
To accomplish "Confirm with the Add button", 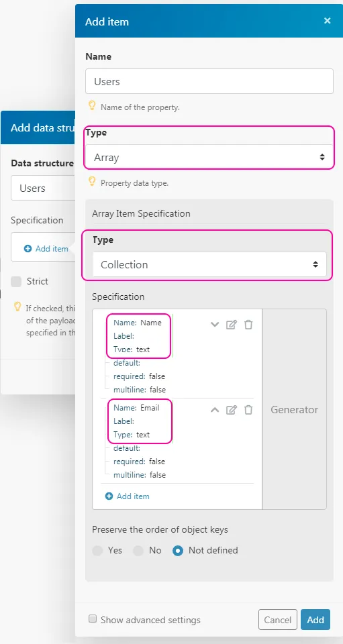I will coord(315,619).
